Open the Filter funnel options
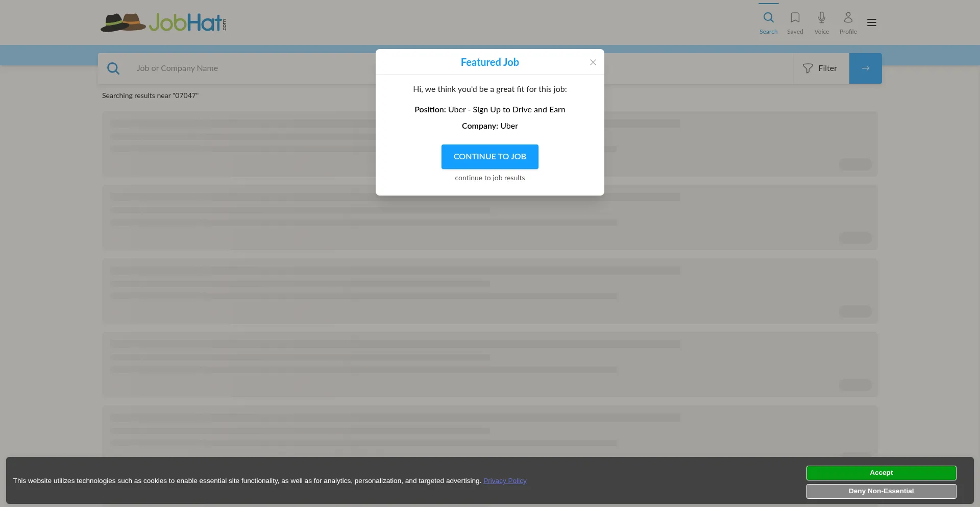This screenshot has width=980, height=507. [820, 68]
